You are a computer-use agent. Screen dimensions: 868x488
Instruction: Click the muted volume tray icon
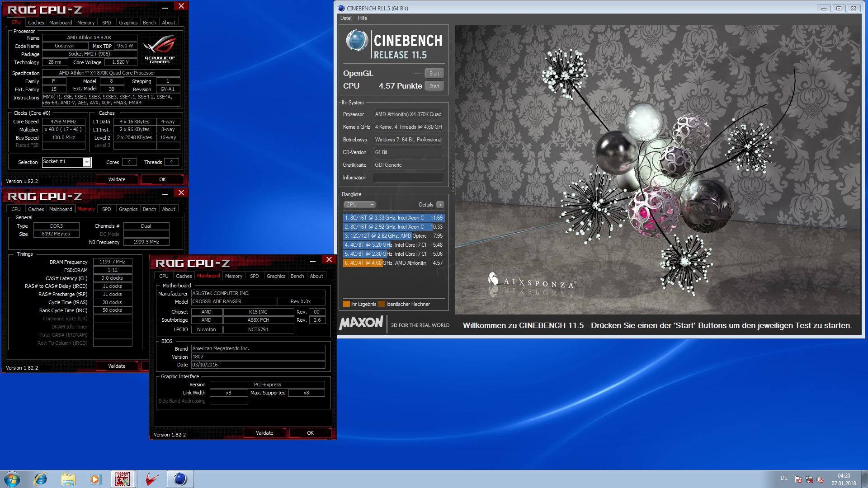(820, 479)
